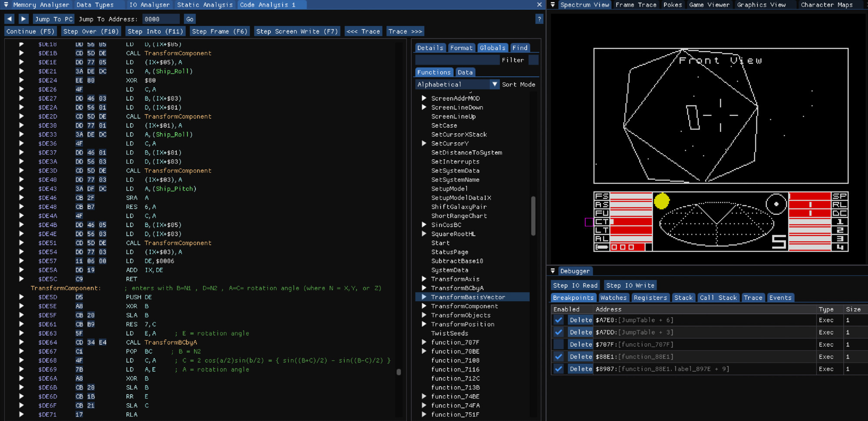Click the forward navigation arrow button
The width and height of the screenshot is (868, 421).
(x=23, y=19)
